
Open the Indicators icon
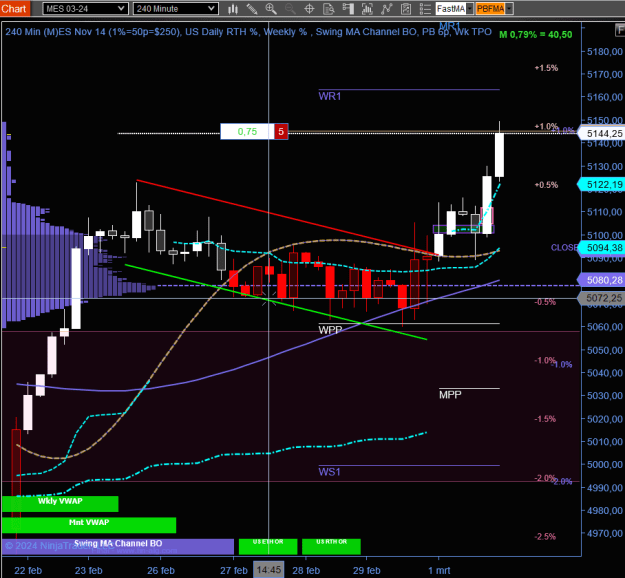click(x=367, y=9)
